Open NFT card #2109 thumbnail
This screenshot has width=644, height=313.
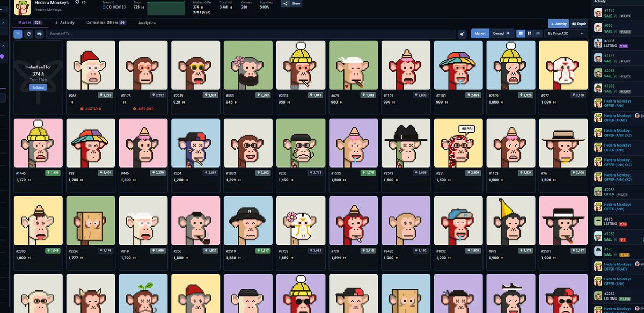pos(510,65)
